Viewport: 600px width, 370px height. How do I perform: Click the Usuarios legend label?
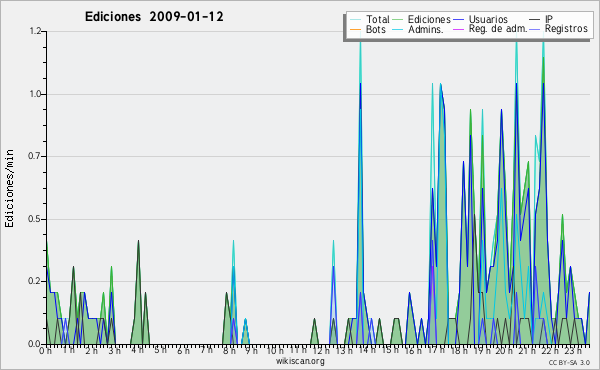pyautogui.click(x=488, y=19)
